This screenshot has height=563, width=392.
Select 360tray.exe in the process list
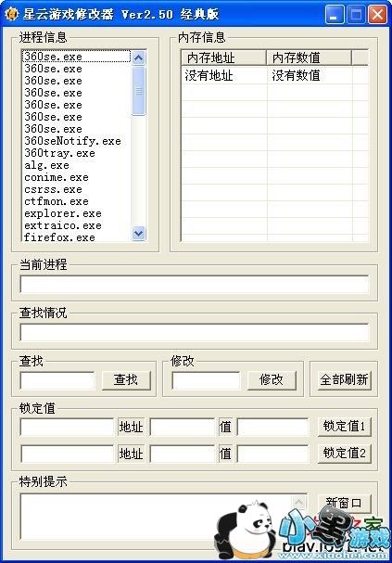(x=59, y=153)
